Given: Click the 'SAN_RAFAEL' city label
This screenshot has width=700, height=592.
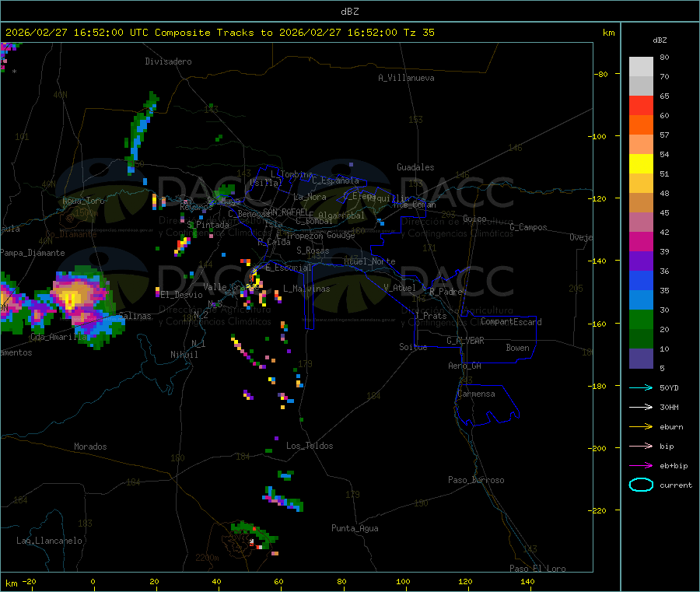Looking at the screenshot, I should 285,212.
